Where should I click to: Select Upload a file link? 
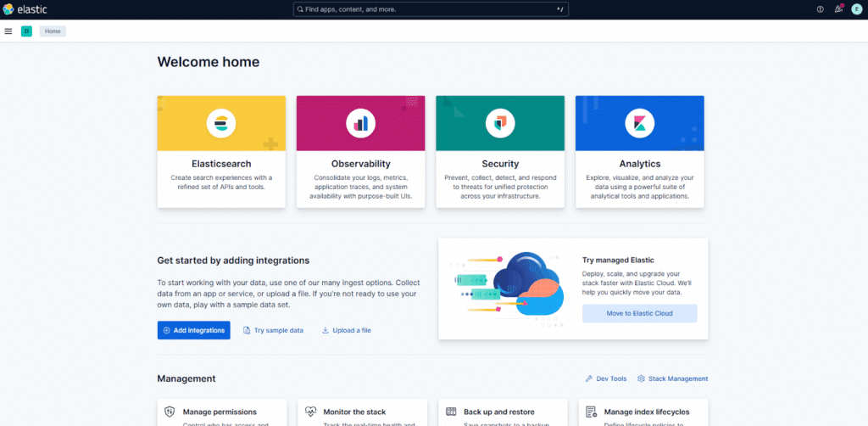point(347,330)
